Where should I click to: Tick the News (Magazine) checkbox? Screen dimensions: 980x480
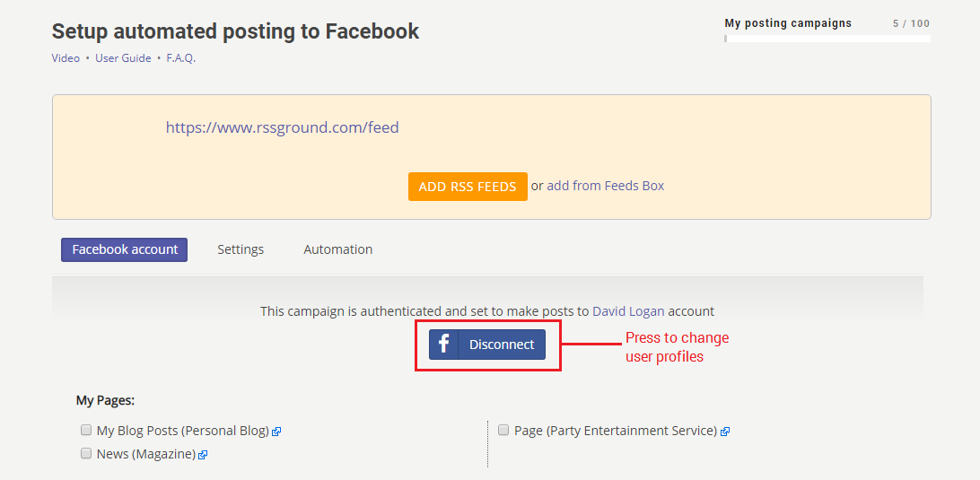(86, 454)
